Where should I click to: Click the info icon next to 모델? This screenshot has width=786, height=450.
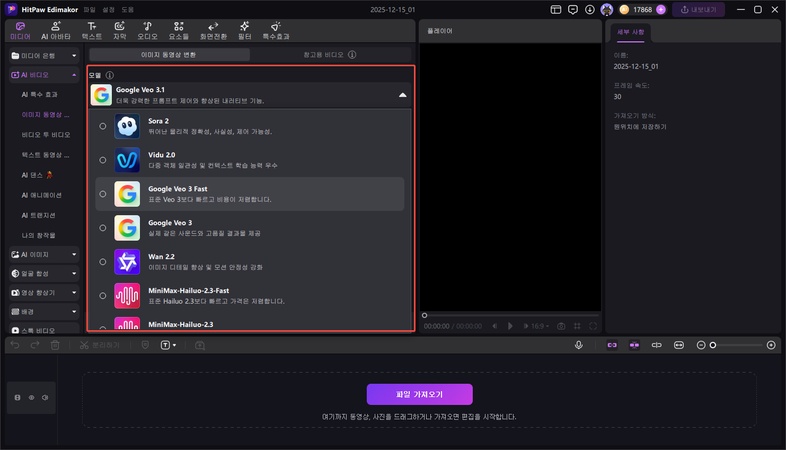[110, 75]
